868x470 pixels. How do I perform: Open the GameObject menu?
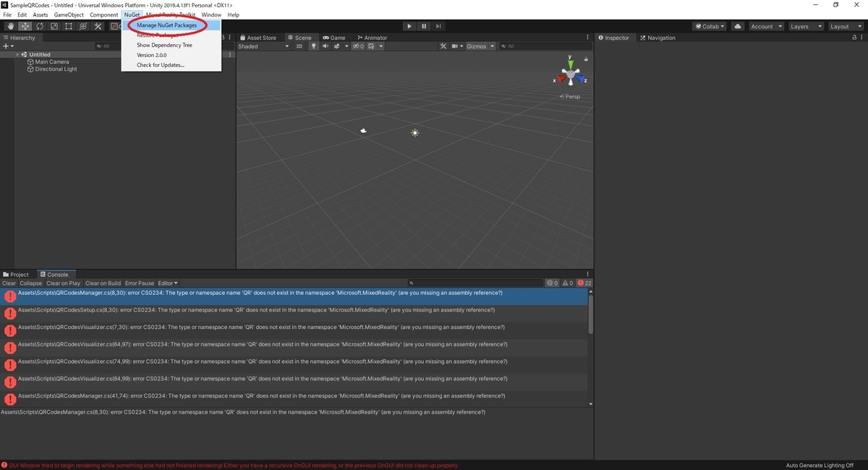pyautogui.click(x=69, y=14)
